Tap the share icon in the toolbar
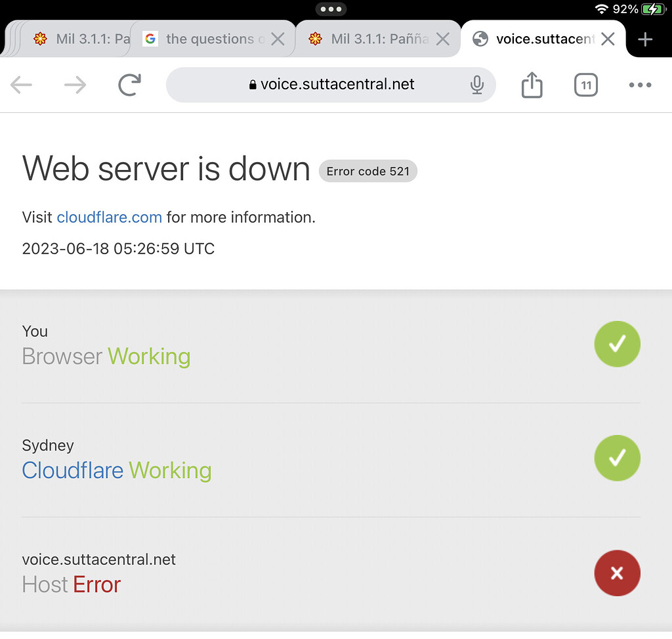The height and width of the screenshot is (639, 672). click(x=532, y=85)
